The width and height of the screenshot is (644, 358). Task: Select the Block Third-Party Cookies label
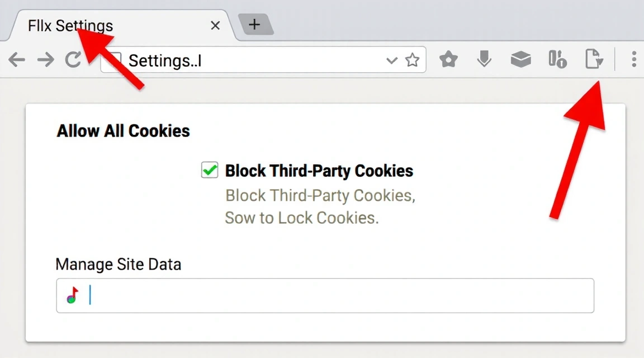tap(319, 171)
